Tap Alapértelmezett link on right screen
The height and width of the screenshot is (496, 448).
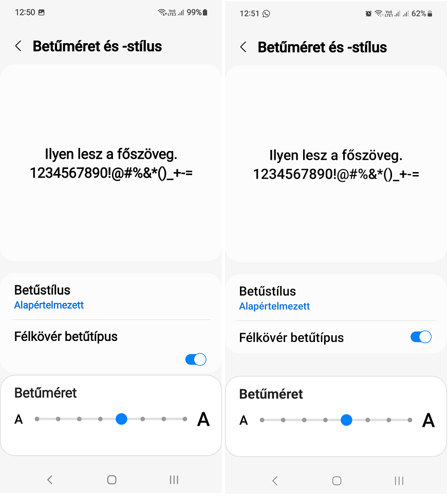[x=274, y=307]
